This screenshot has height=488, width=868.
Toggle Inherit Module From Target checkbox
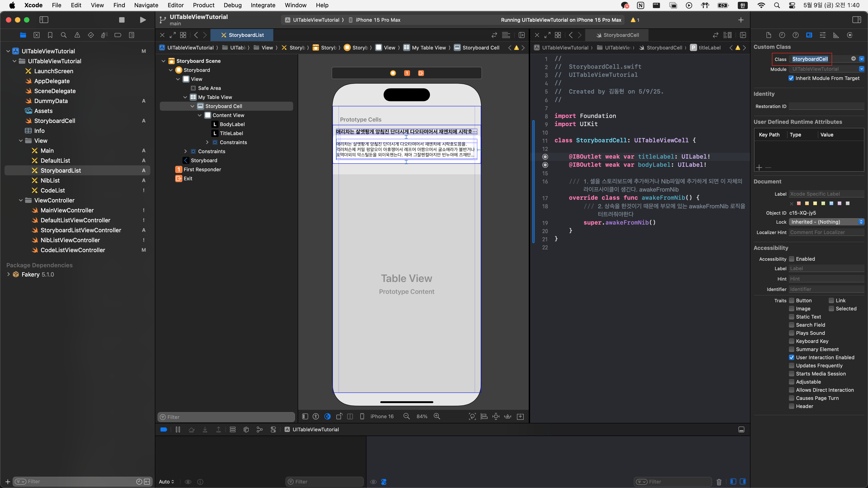click(791, 78)
